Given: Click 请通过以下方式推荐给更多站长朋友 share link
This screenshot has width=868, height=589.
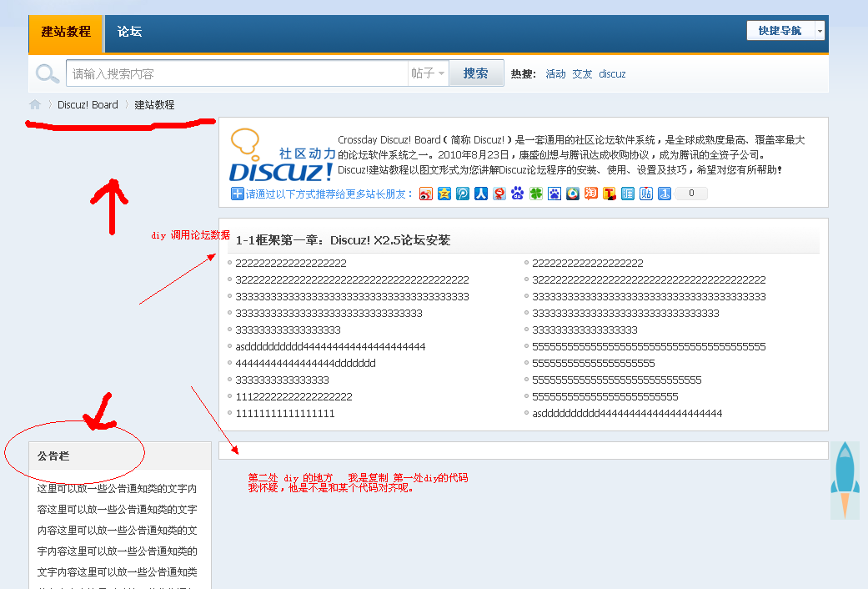Looking at the screenshot, I should pyautogui.click(x=329, y=194).
